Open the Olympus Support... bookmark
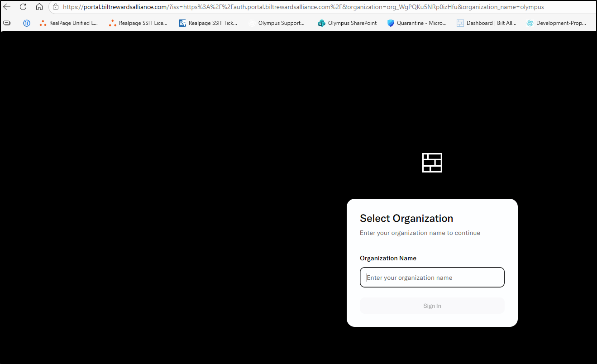Viewport: 597px width, 364px height. tap(277, 23)
